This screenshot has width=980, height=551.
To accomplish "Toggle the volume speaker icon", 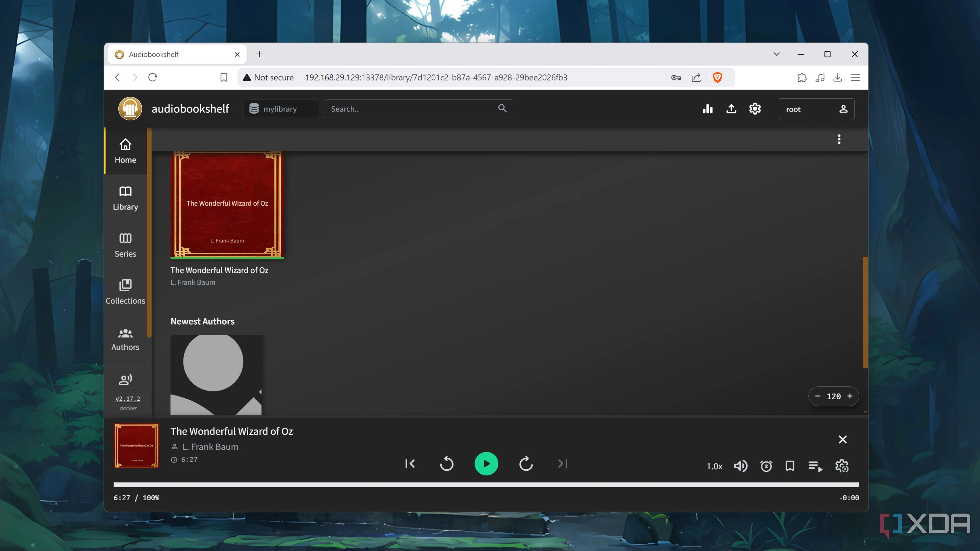I will coord(740,466).
